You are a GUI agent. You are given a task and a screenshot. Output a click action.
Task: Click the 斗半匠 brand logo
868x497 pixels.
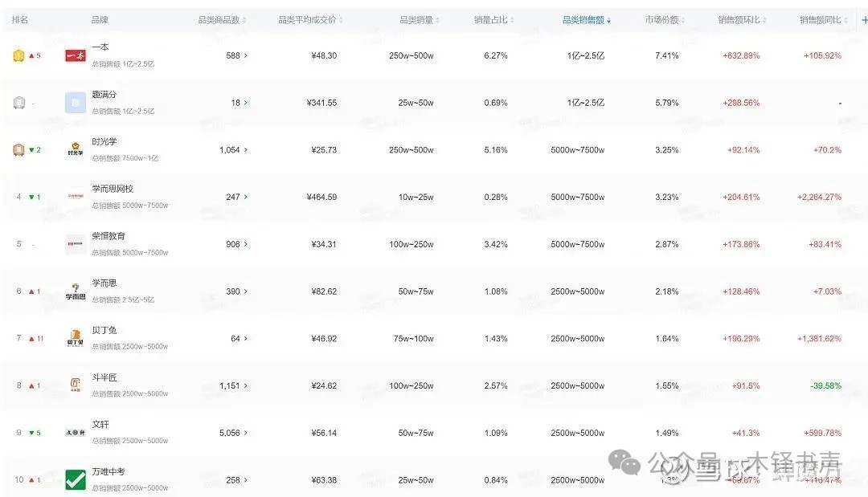pyautogui.click(x=76, y=385)
